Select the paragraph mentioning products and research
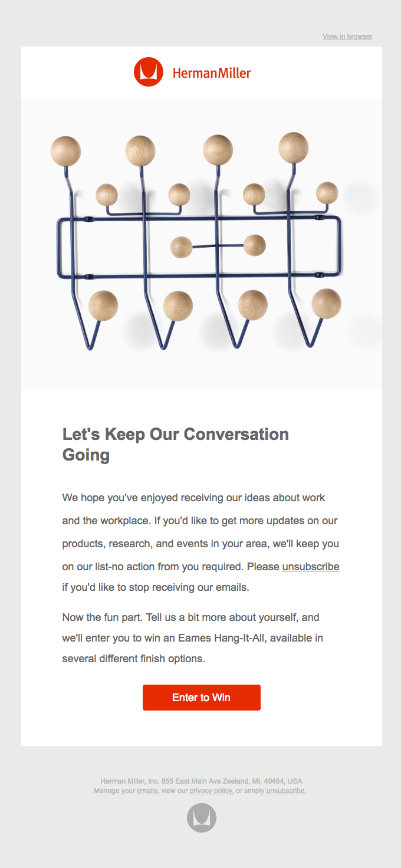Screen dimensions: 401x868 tap(200, 542)
